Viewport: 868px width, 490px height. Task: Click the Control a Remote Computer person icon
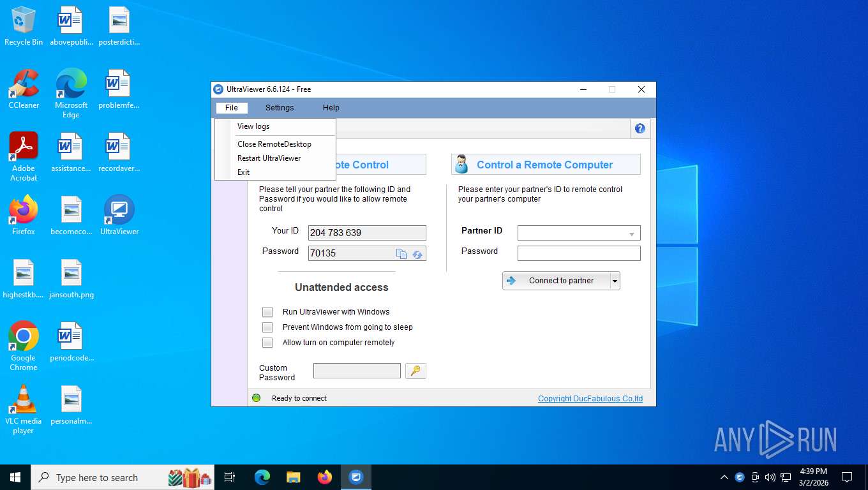461,164
